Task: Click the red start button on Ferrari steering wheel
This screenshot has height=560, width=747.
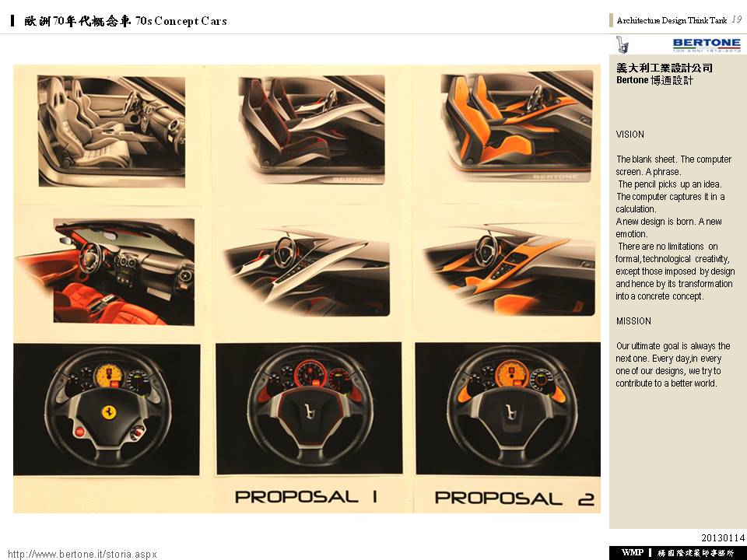Action: coord(79,432)
